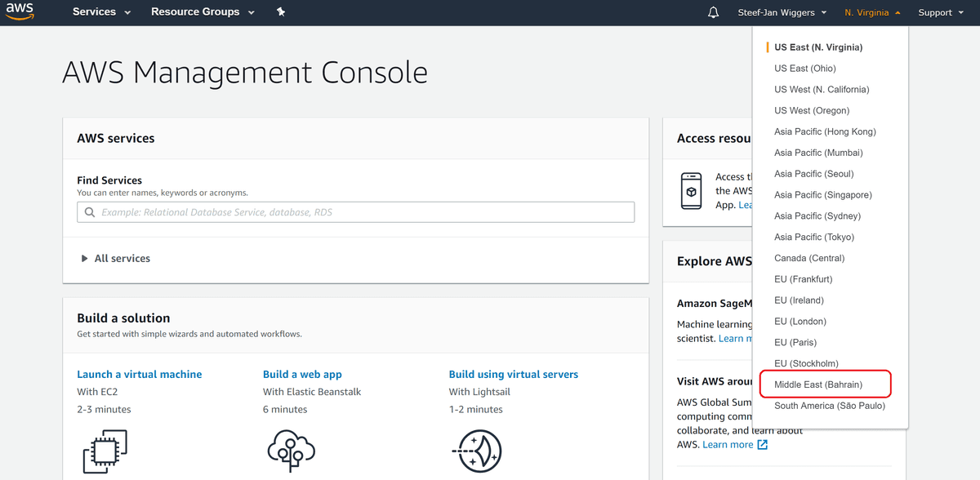Open the Steef-Jan Wiggers account menu
The image size is (980, 480).
pos(782,12)
